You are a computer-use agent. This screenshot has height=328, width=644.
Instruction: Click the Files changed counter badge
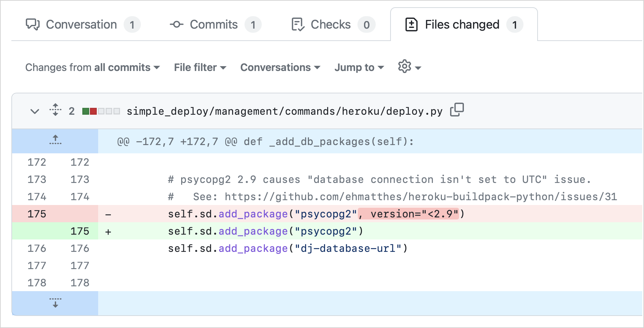pyautogui.click(x=515, y=25)
